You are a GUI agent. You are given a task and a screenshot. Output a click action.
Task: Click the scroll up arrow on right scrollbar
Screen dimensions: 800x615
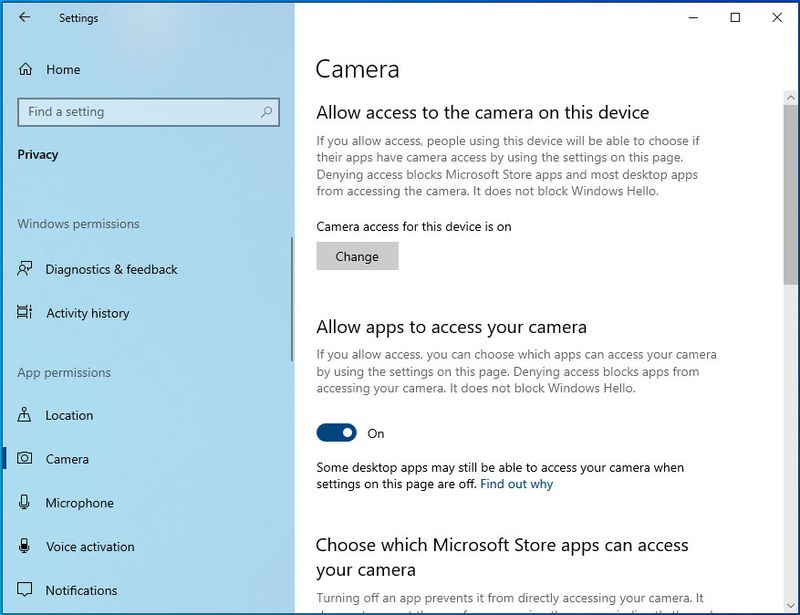point(791,97)
